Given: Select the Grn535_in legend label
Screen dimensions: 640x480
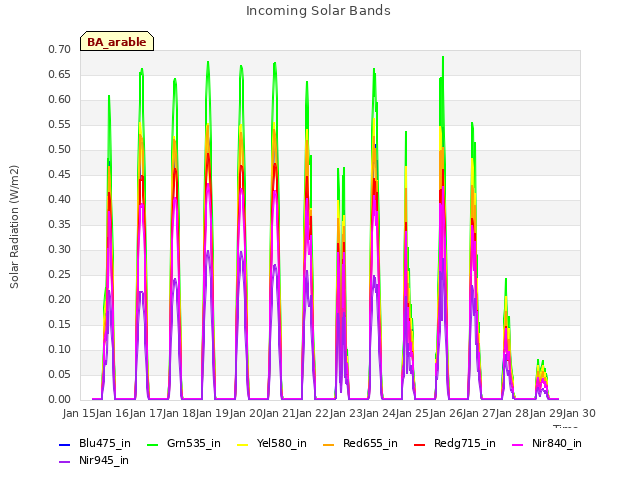Looking at the screenshot, I should click(x=194, y=444).
